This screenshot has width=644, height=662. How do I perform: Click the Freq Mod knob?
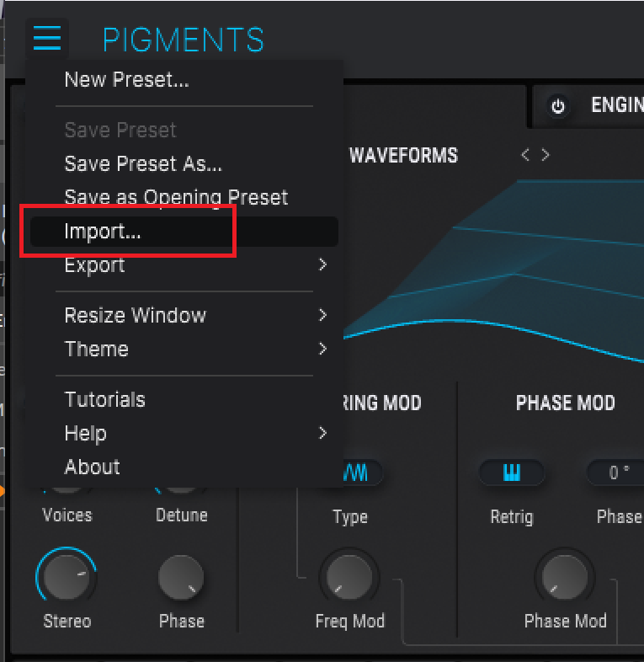click(x=349, y=577)
